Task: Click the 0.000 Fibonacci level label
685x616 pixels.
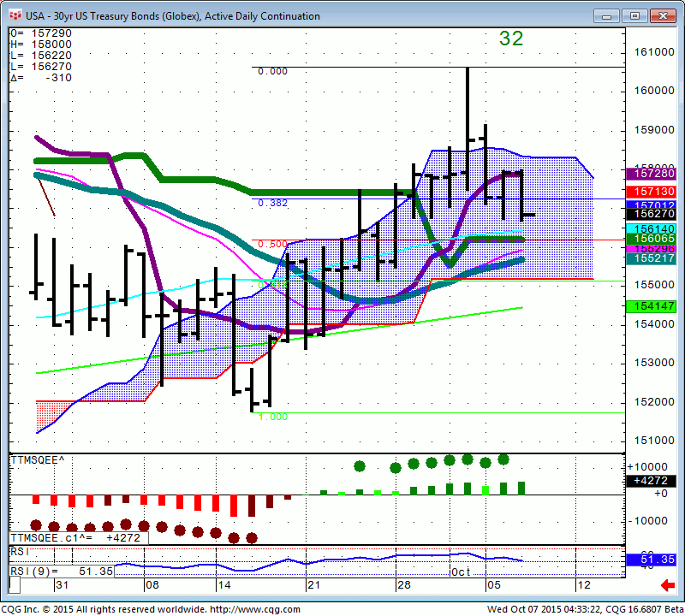Action: coord(272,71)
